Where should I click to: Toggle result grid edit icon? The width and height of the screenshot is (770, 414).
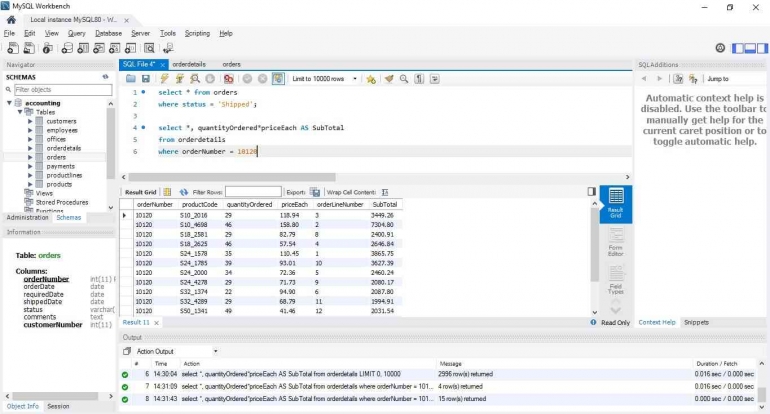[x=167, y=192]
